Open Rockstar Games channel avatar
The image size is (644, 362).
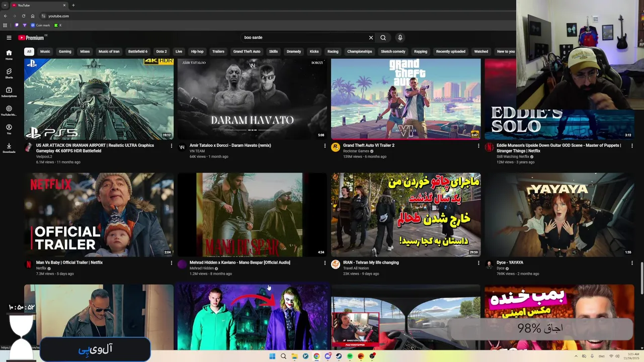(x=336, y=147)
